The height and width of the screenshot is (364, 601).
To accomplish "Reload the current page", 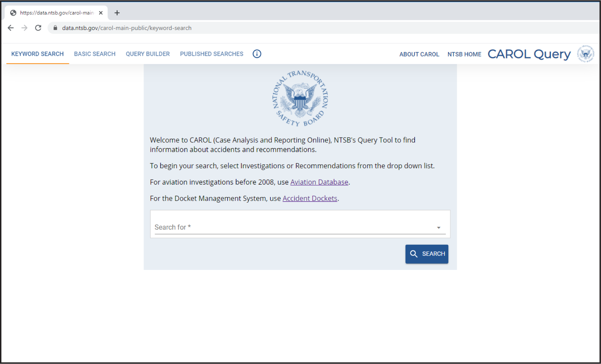I will point(38,28).
